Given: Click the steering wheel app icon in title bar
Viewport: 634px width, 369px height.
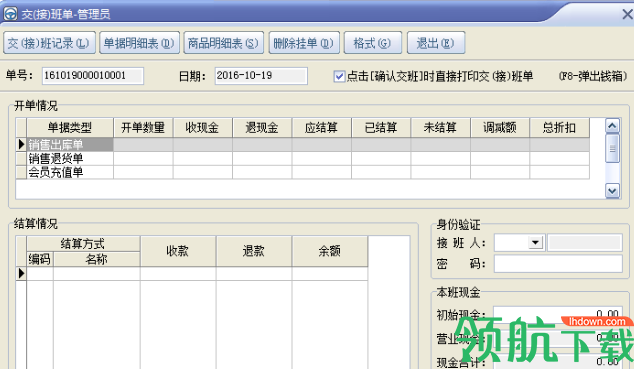Looking at the screenshot, I should tap(10, 14).
